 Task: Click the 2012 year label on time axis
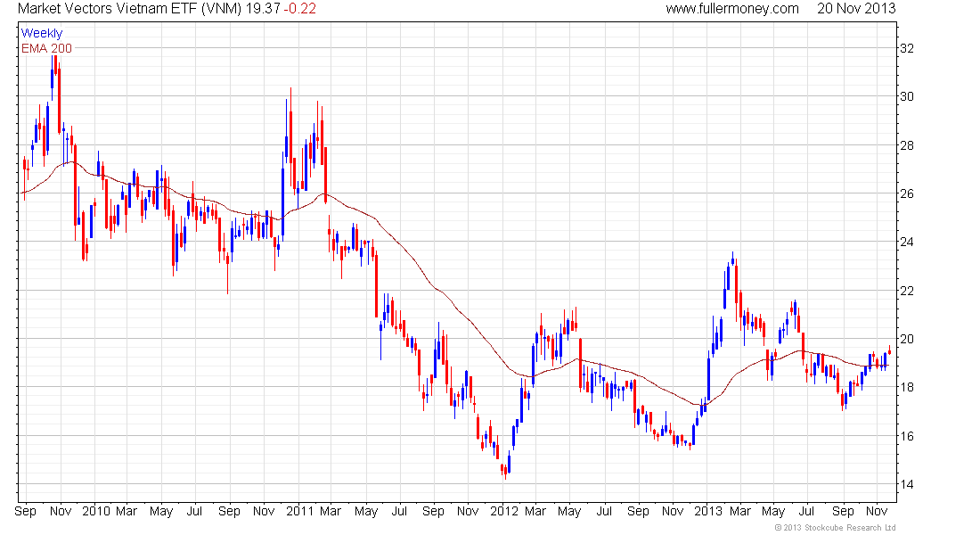click(503, 511)
